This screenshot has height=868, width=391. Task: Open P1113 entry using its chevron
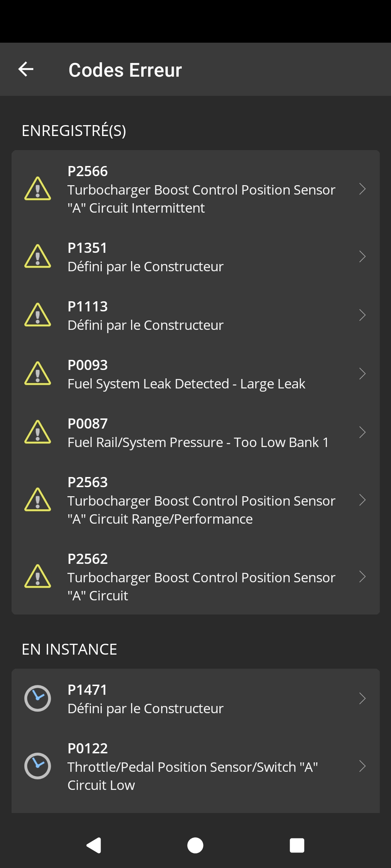tap(362, 315)
